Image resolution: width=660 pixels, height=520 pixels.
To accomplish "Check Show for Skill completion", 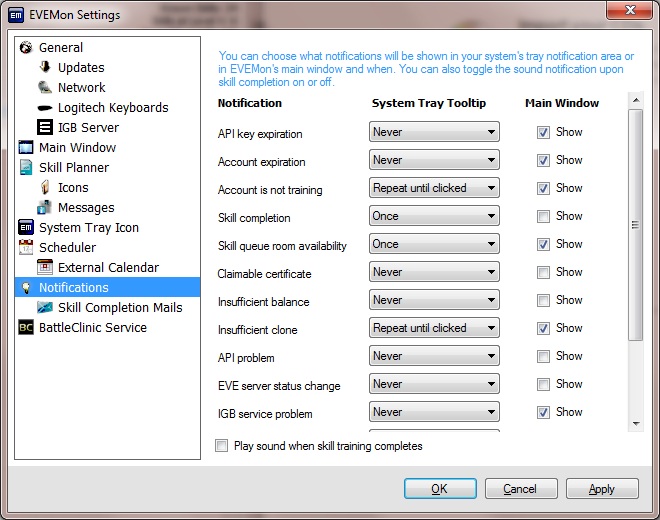I will pos(543,216).
